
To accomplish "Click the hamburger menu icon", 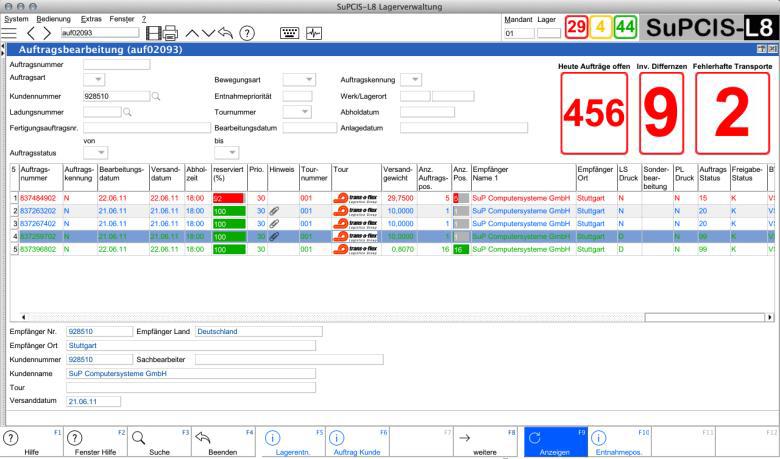I will (9, 33).
